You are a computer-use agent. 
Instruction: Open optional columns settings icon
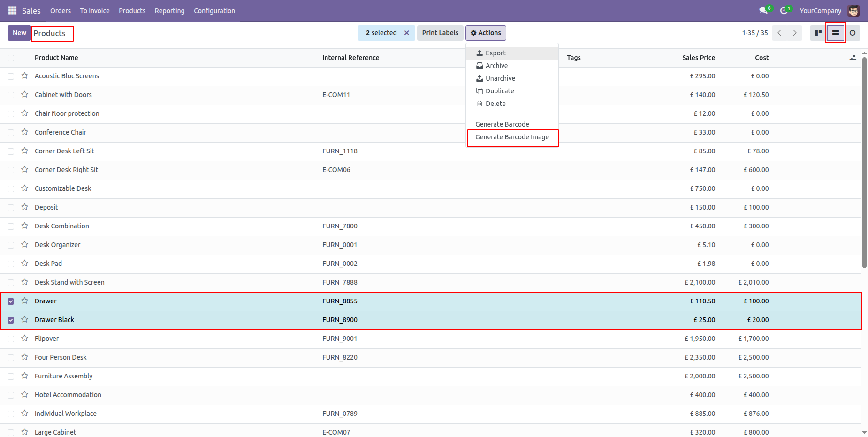click(853, 58)
